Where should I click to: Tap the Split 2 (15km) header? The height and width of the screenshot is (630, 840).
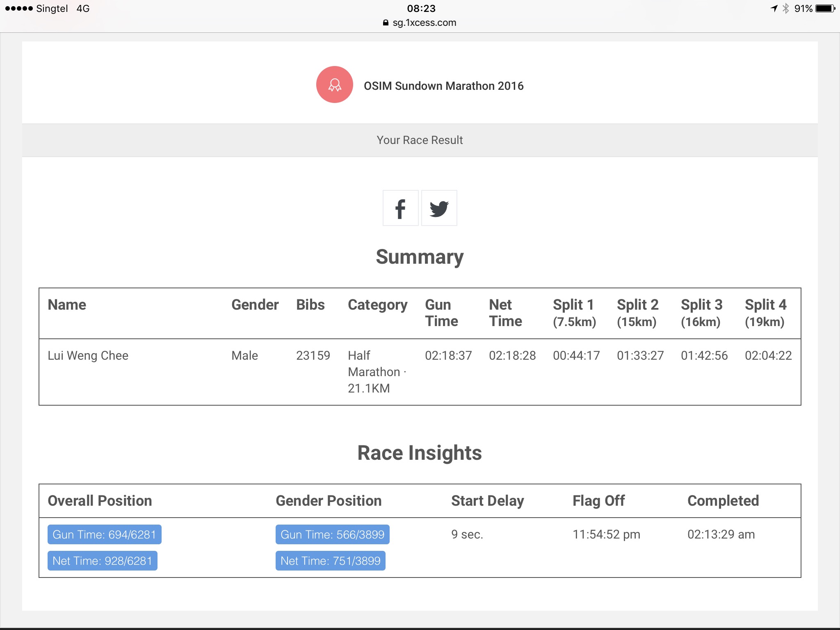638,313
